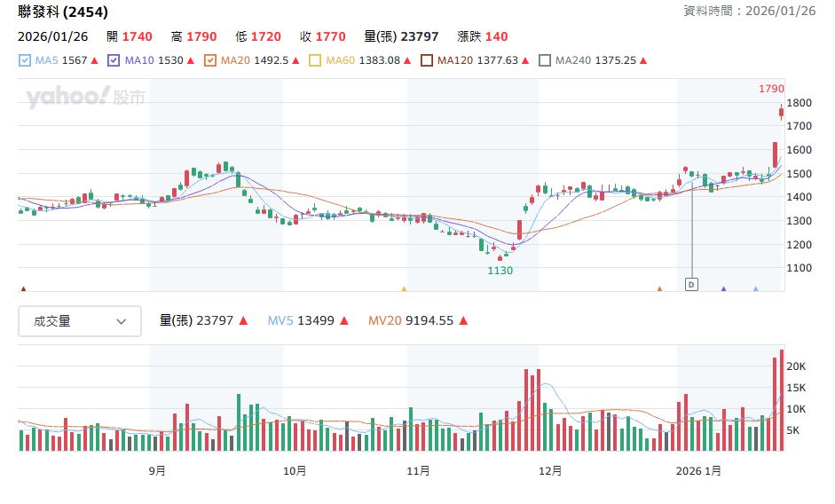Click the red up arrow beside MV20 value
Viewport: 835px width, 504px height.
tap(463, 321)
